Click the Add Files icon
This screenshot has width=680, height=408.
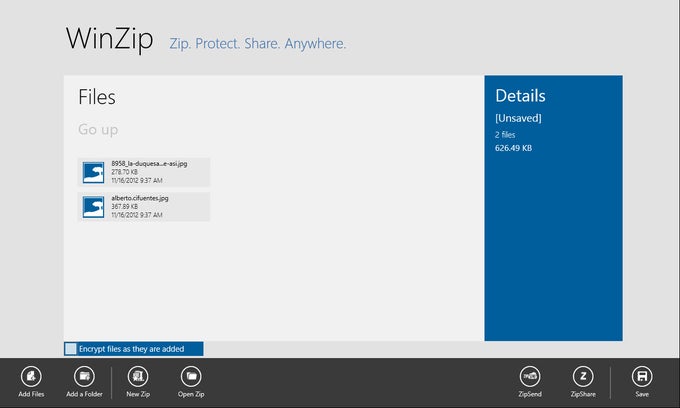click(x=31, y=376)
